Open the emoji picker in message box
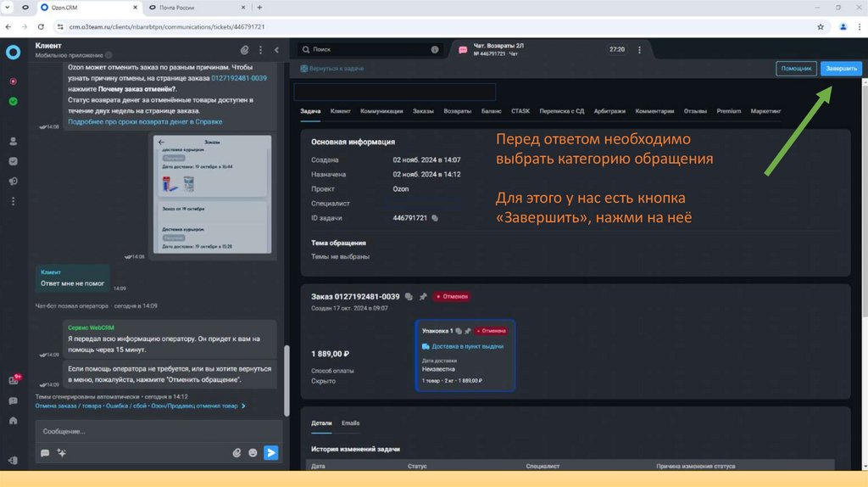 253,453
